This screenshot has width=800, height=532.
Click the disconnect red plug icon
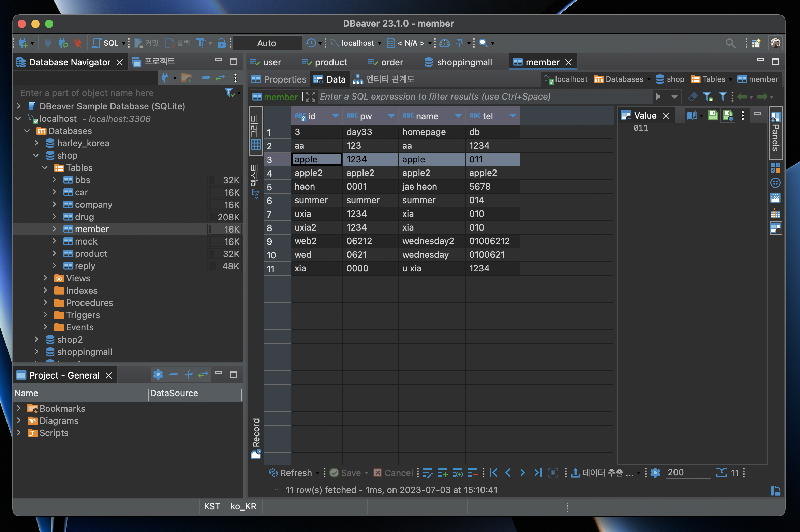click(x=78, y=43)
